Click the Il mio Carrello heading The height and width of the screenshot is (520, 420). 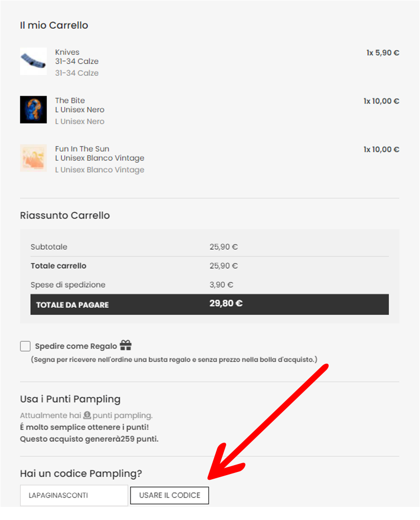pyautogui.click(x=54, y=25)
